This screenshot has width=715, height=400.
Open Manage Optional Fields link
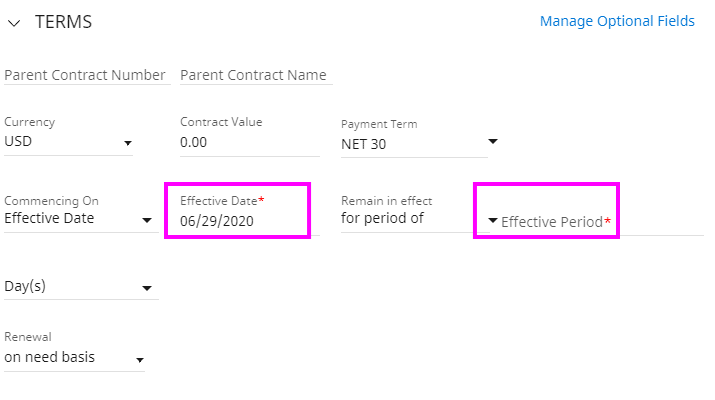(617, 21)
